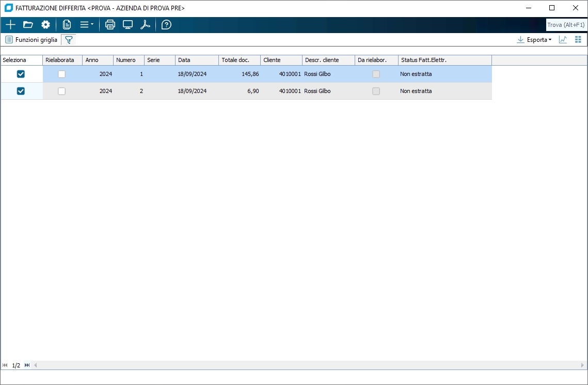Open the help question mark icon
Viewport: 588px width, 385px height.
pos(166,25)
